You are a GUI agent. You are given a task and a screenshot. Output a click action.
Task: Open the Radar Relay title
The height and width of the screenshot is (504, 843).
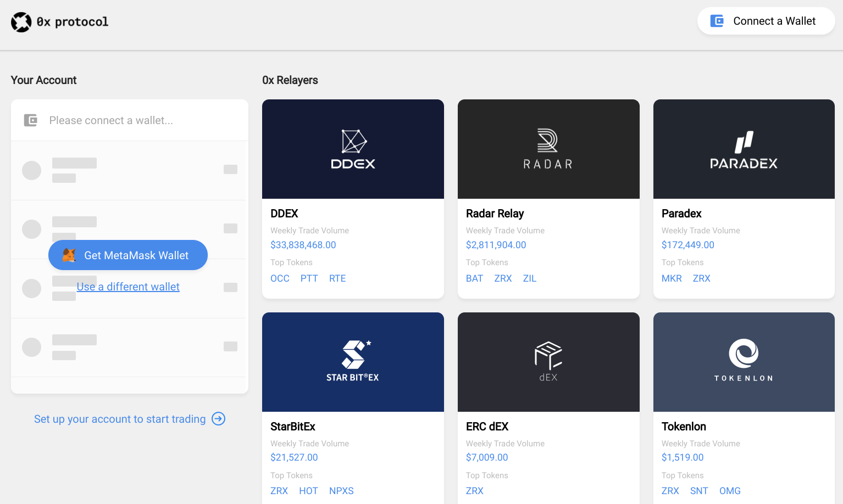495,214
